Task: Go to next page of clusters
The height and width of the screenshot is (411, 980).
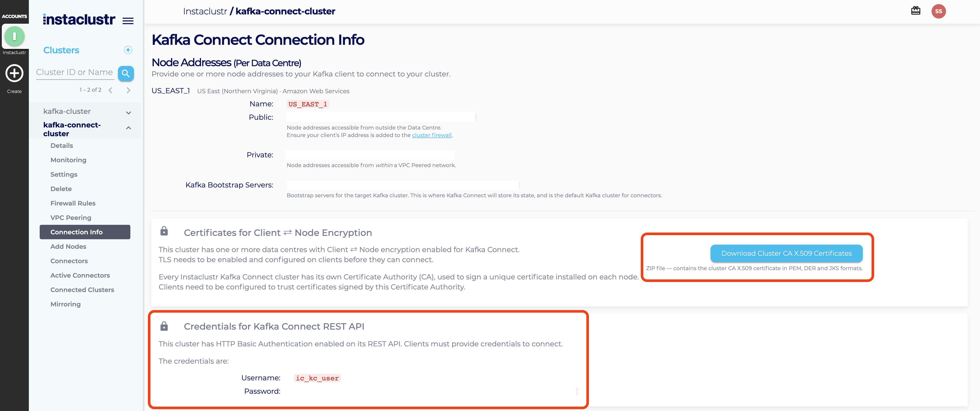Action: [x=128, y=90]
